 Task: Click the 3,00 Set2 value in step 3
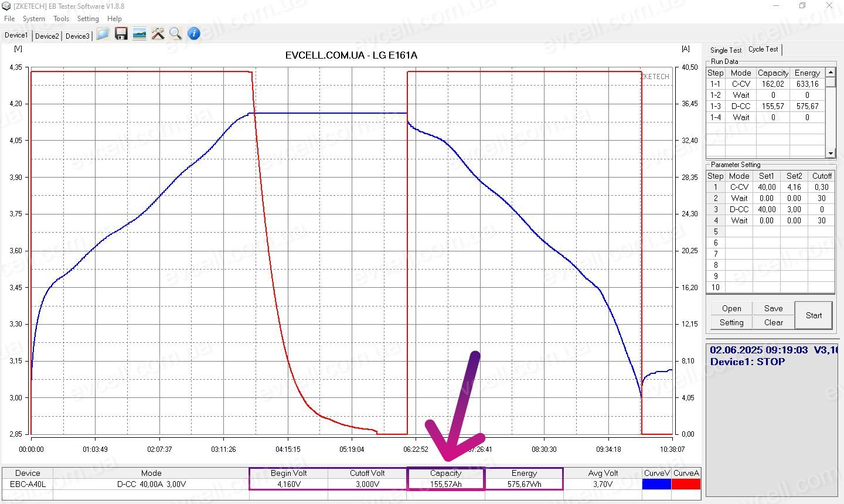pos(794,209)
